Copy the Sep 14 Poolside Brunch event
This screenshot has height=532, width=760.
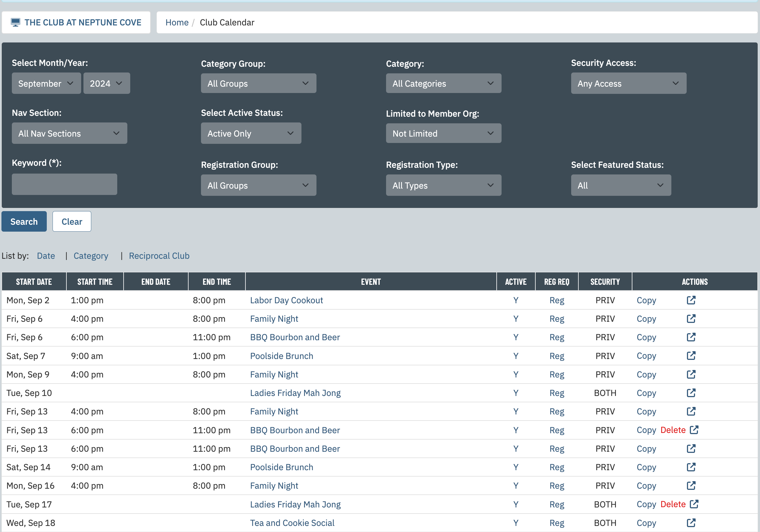point(646,467)
